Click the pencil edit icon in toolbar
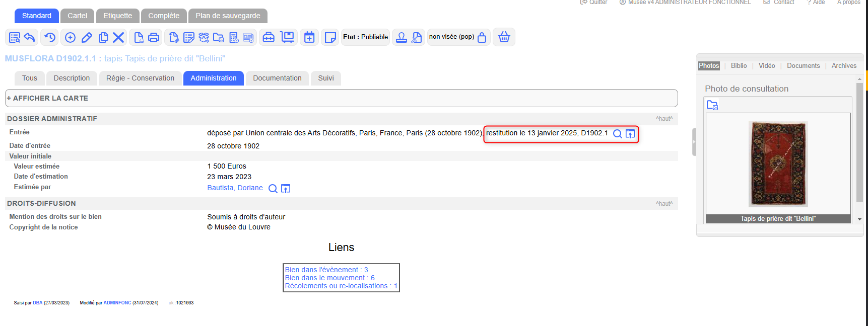The width and height of the screenshot is (868, 326). tap(87, 37)
